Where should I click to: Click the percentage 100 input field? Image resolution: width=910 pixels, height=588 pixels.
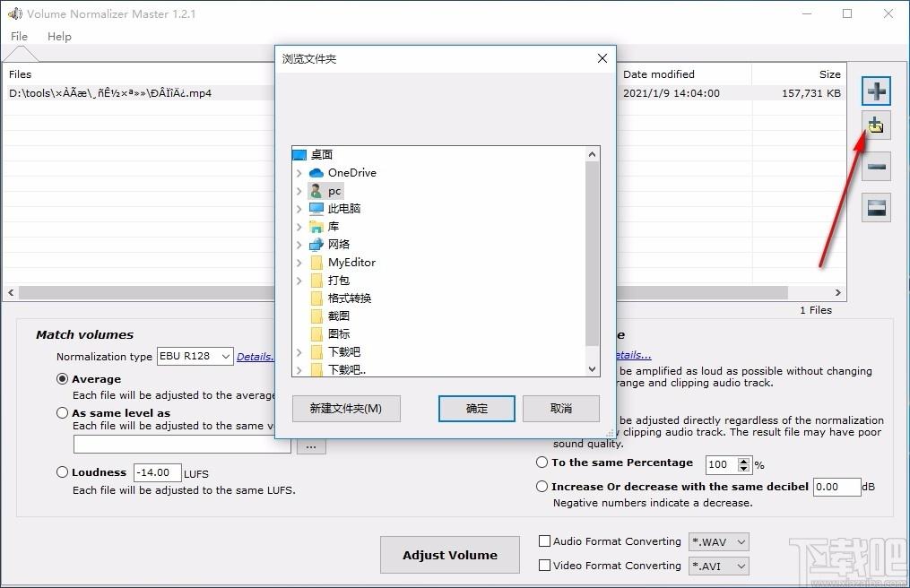click(x=722, y=464)
